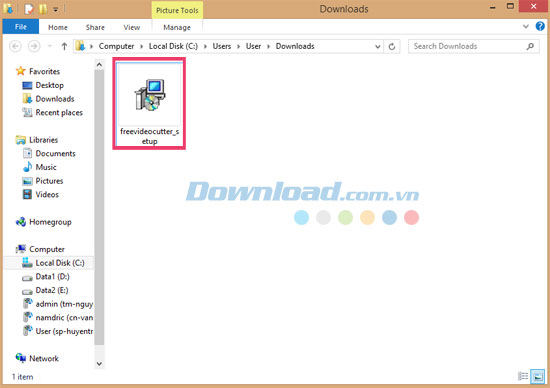Click the Local Disk (C:) breadcrumb
The image size is (550, 388).
pyautogui.click(x=173, y=46)
